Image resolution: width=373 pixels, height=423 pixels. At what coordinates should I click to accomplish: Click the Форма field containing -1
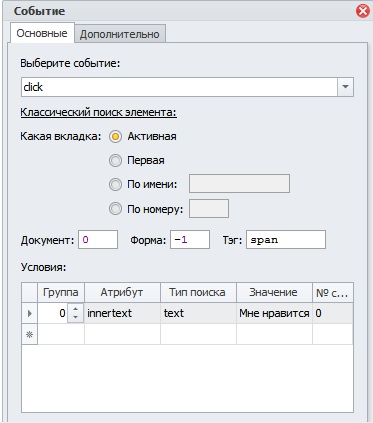pos(190,240)
